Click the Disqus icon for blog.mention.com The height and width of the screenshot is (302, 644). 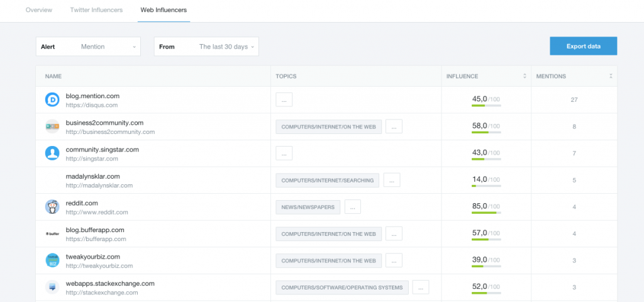[52, 100]
